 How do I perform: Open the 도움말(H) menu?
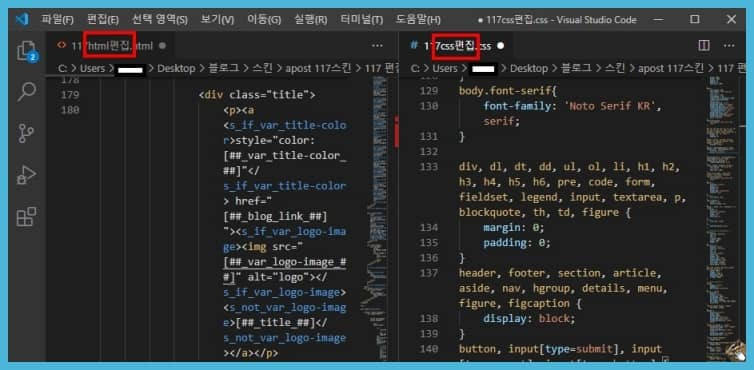418,20
